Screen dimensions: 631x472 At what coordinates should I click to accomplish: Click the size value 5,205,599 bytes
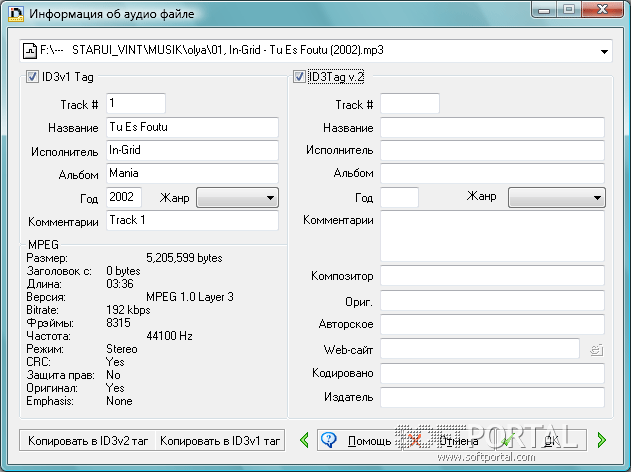(184, 258)
